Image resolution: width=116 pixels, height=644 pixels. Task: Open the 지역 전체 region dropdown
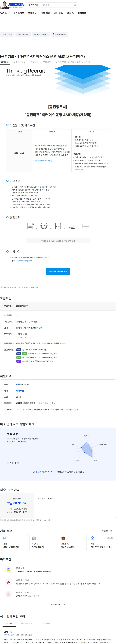(x=35, y=5)
